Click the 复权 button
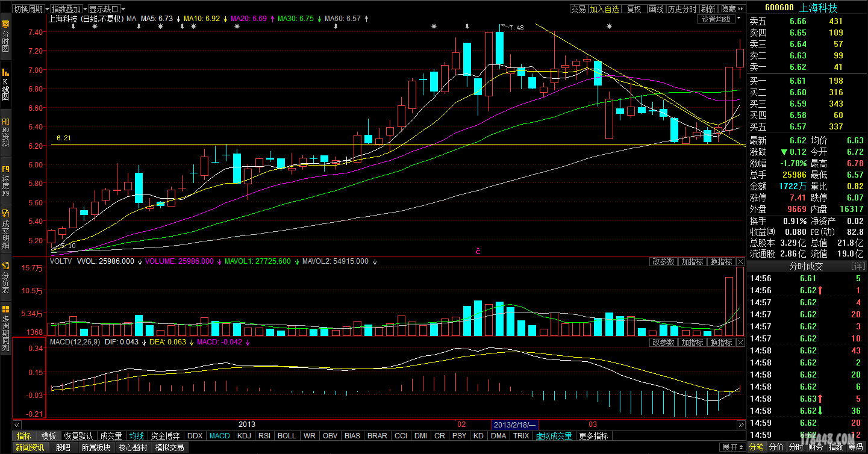Image resolution: width=868 pixels, height=454 pixels. point(634,9)
